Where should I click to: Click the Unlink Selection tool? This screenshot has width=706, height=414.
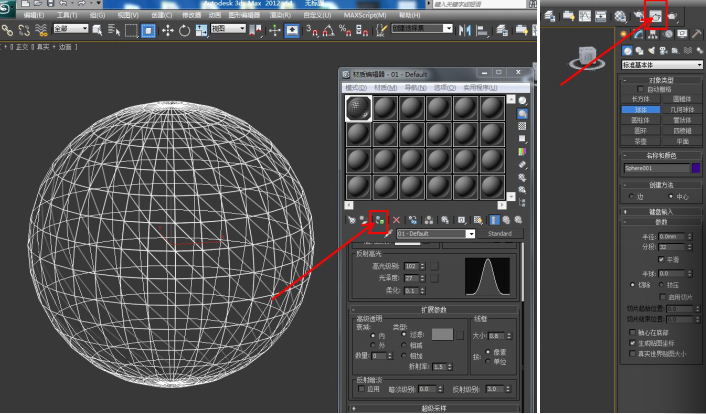click(24, 30)
